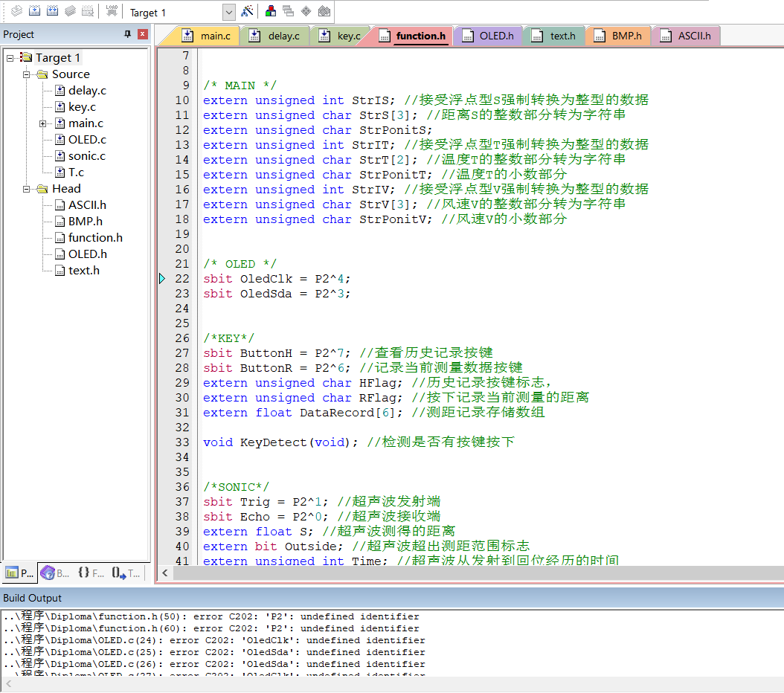
Task: Select function.h in the project tree
Action: [95, 238]
